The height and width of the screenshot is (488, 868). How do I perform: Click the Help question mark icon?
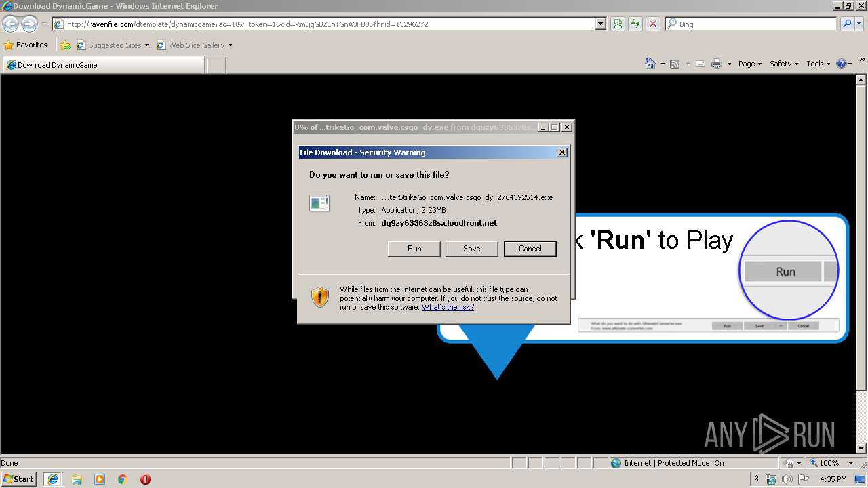tap(842, 64)
